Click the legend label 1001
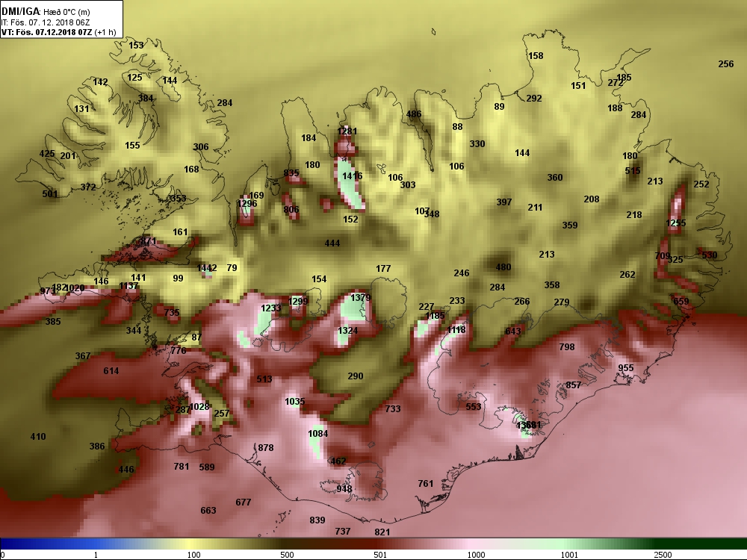747x560 pixels. 569,555
